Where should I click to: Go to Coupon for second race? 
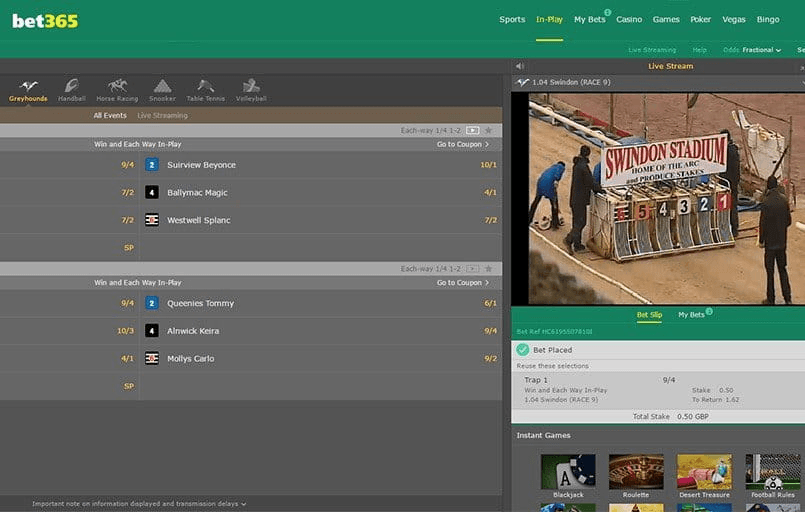tap(463, 282)
